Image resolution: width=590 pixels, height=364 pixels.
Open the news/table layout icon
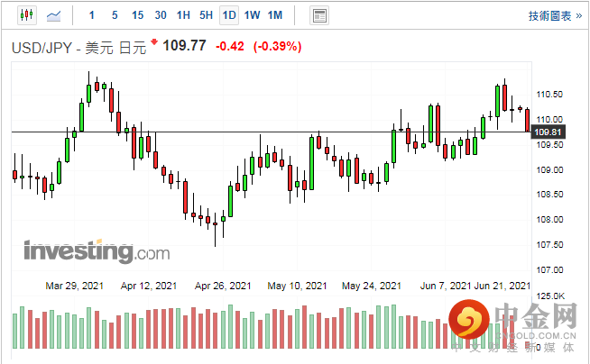point(319,15)
